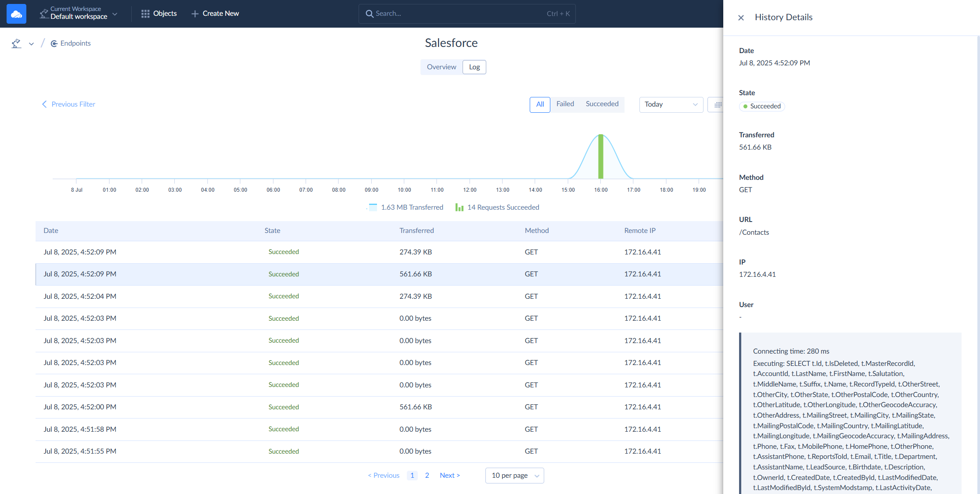
Task: Open the 4:51:55 PM log entry
Action: [x=379, y=451]
